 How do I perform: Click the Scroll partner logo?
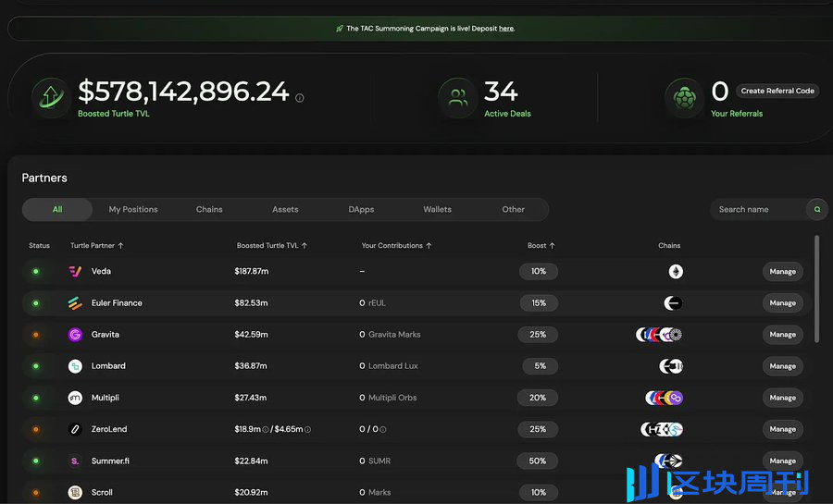(75, 492)
